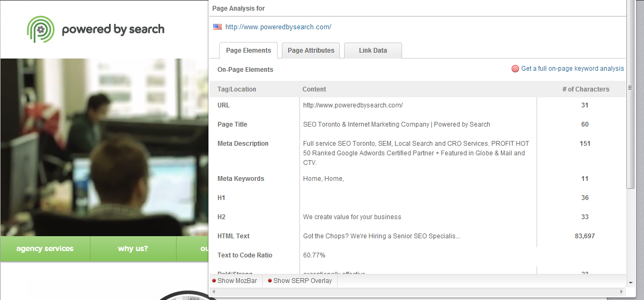
Task: Click the 60.77% ratio value
Action: pos(314,255)
